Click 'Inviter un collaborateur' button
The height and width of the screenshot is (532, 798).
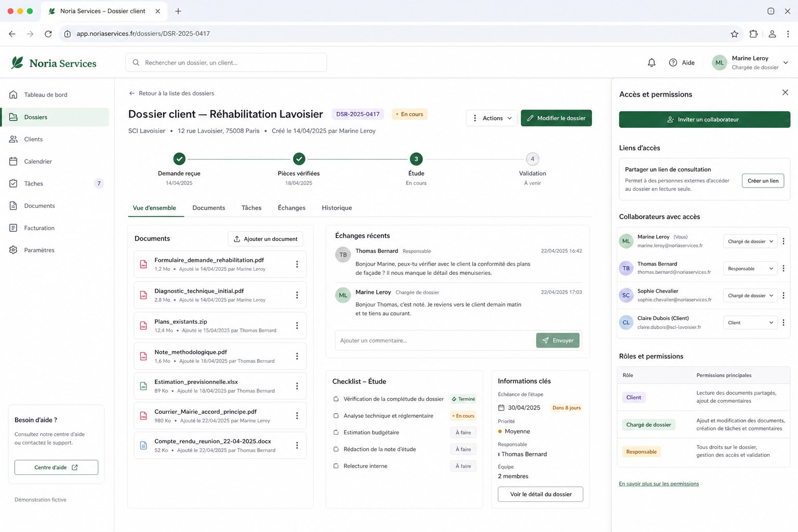pyautogui.click(x=704, y=119)
